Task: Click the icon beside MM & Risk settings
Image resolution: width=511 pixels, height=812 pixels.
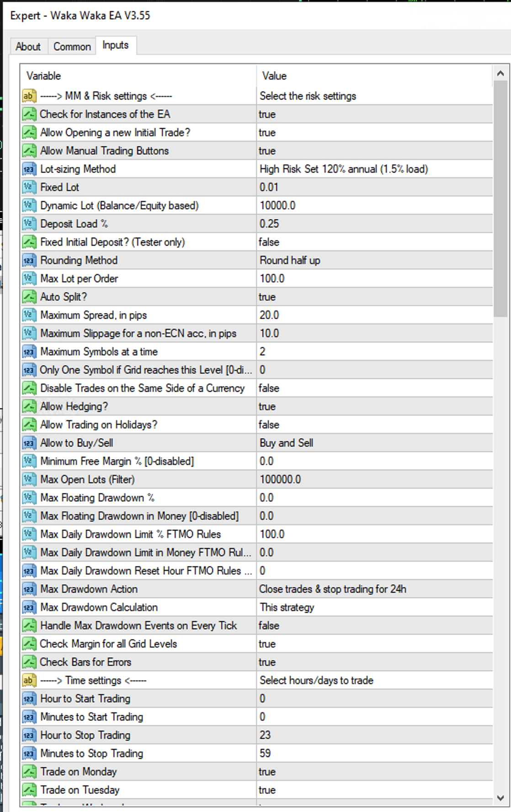Action: click(29, 96)
